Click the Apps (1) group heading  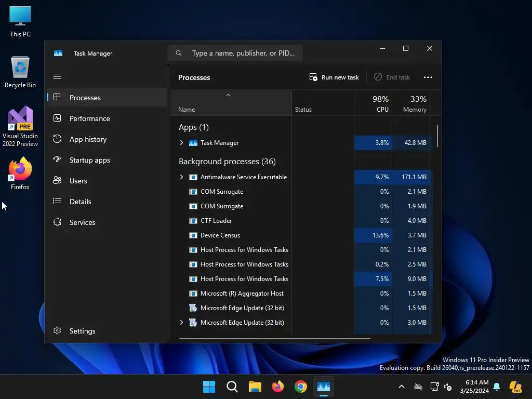(x=194, y=127)
